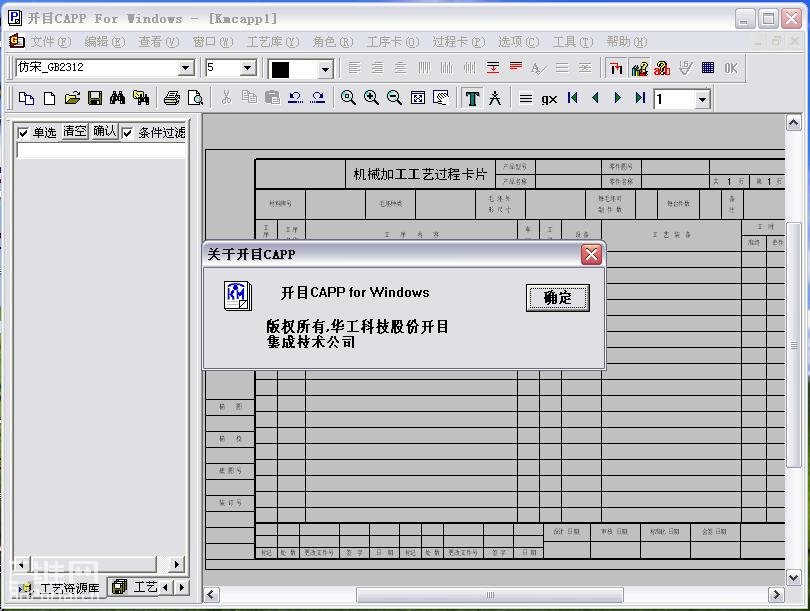Click the blue grid table icon
Image resolution: width=810 pixels, height=611 pixels.
click(708, 68)
